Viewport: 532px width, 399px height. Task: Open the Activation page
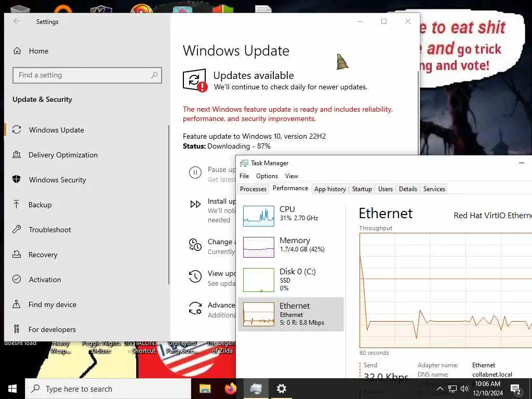[x=87, y=279]
